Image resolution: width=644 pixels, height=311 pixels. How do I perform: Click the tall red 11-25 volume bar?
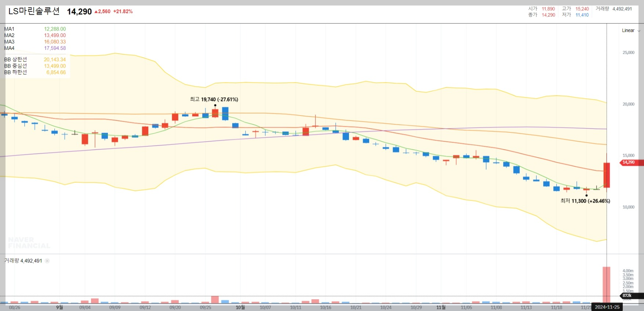point(606,285)
